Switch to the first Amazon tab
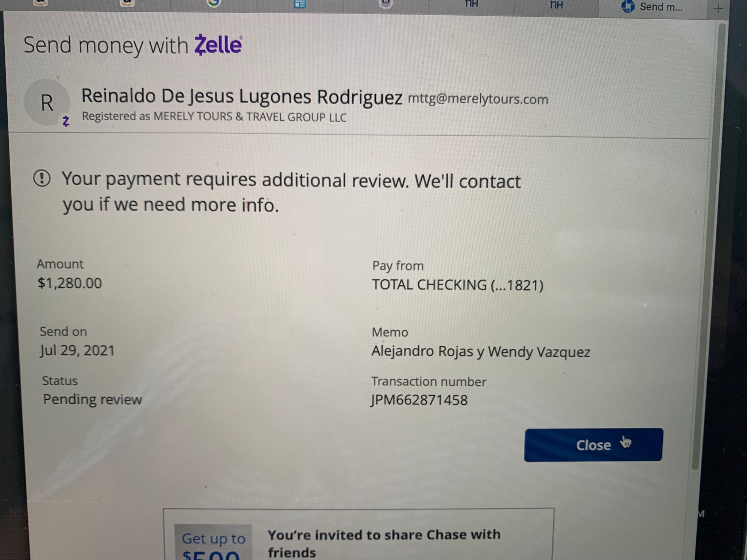This screenshot has width=747, height=560. [x=40, y=3]
